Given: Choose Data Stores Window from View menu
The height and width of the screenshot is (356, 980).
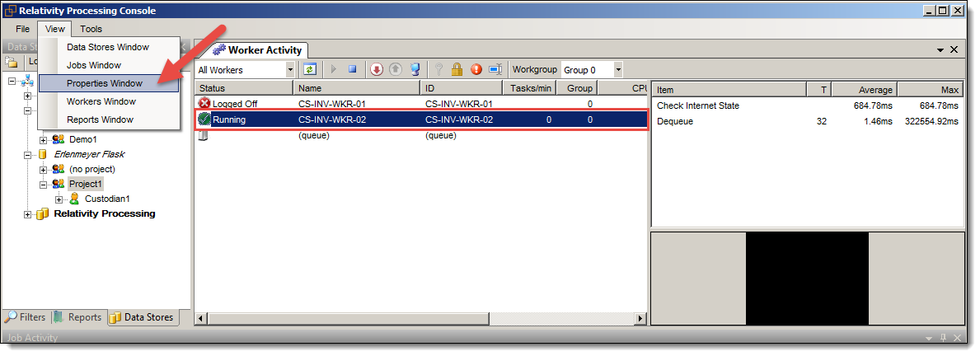Looking at the screenshot, I should 109,47.
